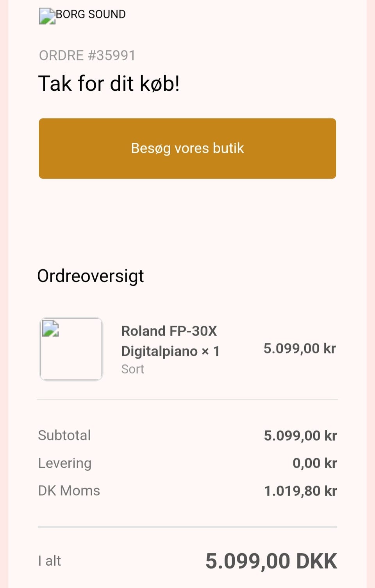375x588 pixels.
Task: Click the Roland FP-30X Digitalpiano product name
Action: pyautogui.click(x=170, y=341)
